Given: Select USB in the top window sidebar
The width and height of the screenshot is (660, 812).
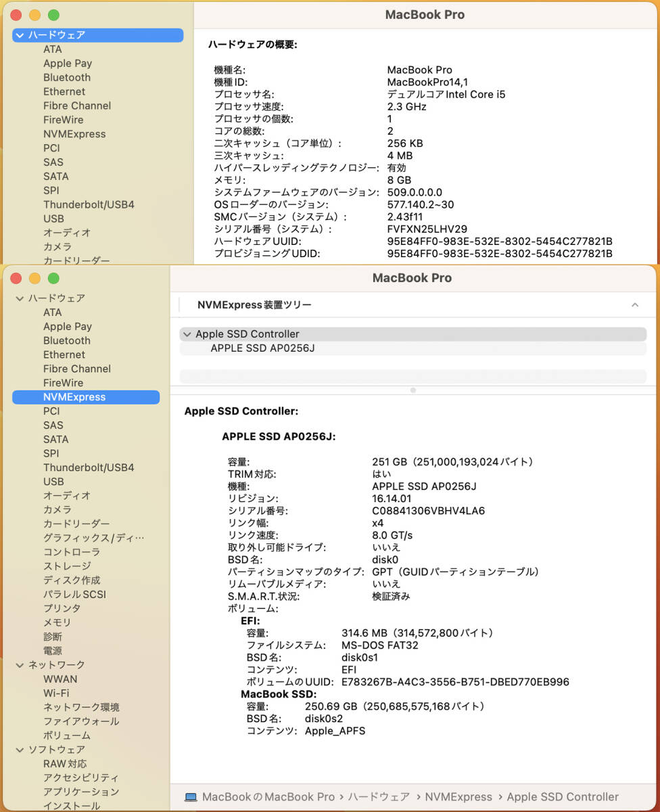Looking at the screenshot, I should [x=53, y=219].
